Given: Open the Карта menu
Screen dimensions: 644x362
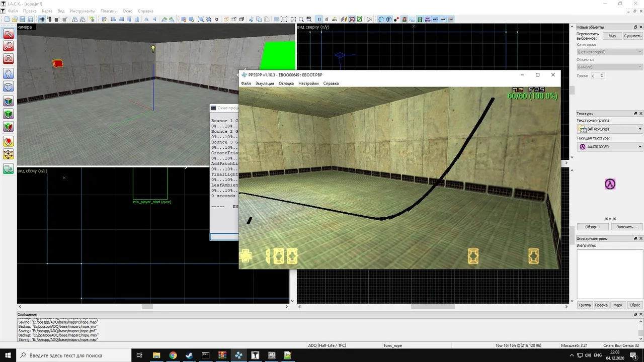Looking at the screenshot, I should (x=47, y=11).
